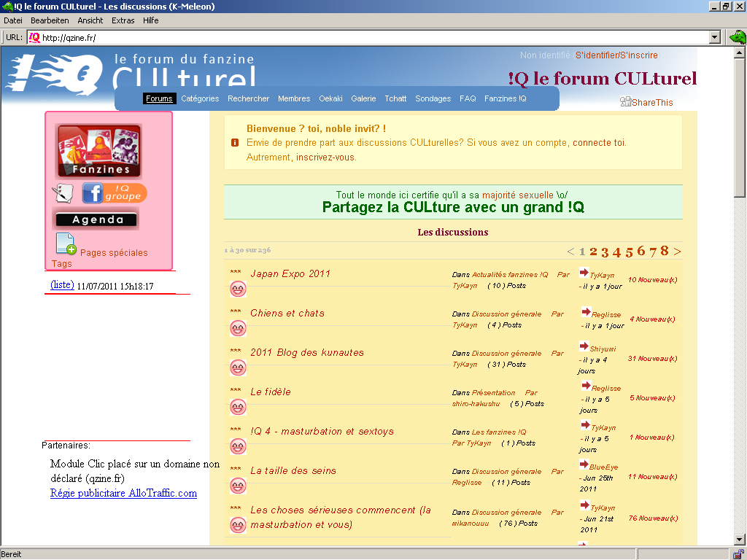This screenshot has width=747, height=560.
Task: Click the 'majorité sexuelle' link
Action: click(x=518, y=195)
